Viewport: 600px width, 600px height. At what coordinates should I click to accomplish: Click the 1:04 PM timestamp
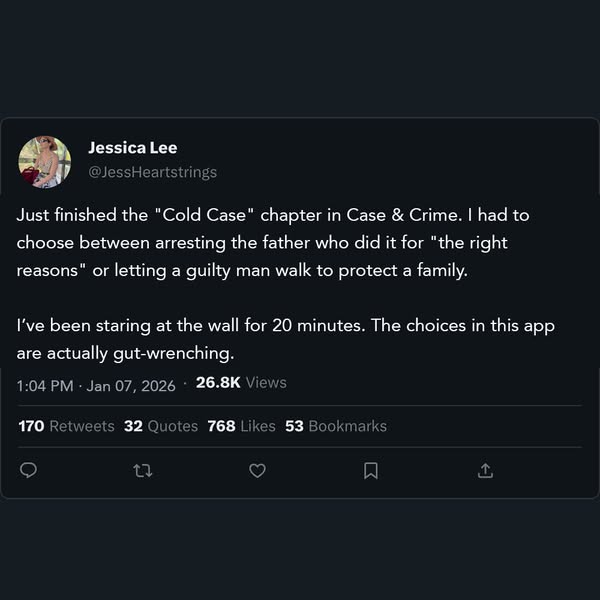(45, 386)
